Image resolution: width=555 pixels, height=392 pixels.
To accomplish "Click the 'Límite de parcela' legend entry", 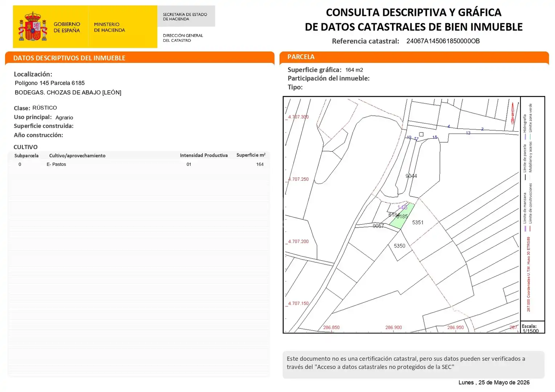I will tap(525, 162).
